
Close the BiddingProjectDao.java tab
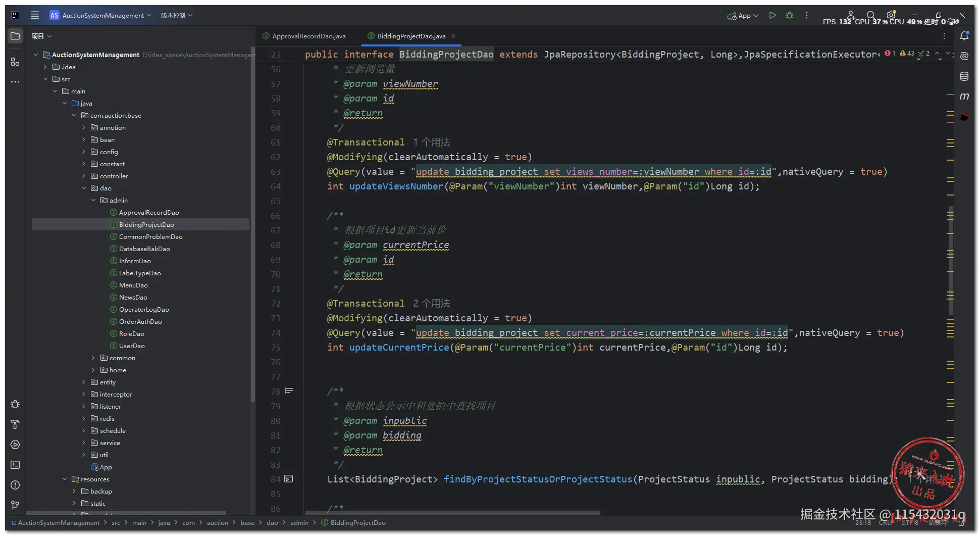[x=453, y=36]
